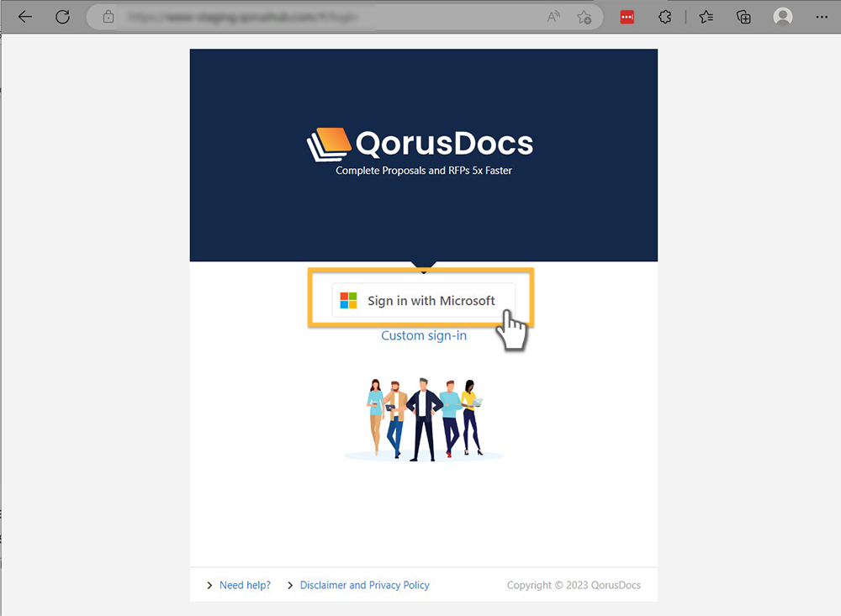
Task: View site security lock information
Action: (108, 17)
